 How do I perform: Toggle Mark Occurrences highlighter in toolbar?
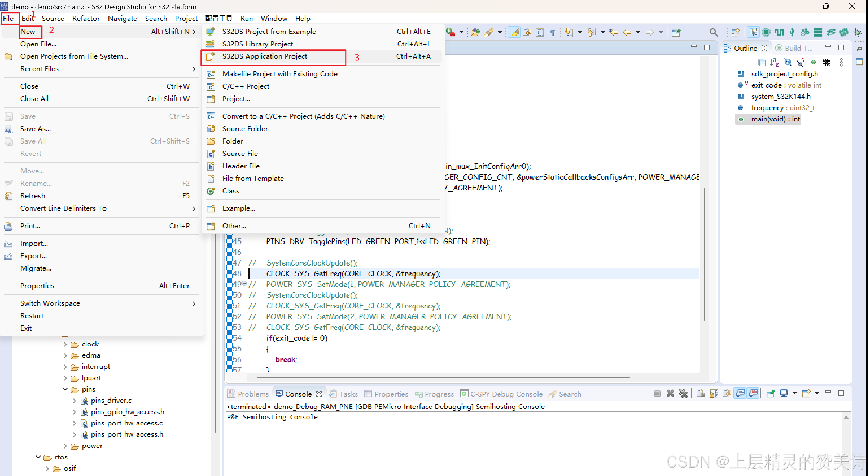click(514, 32)
